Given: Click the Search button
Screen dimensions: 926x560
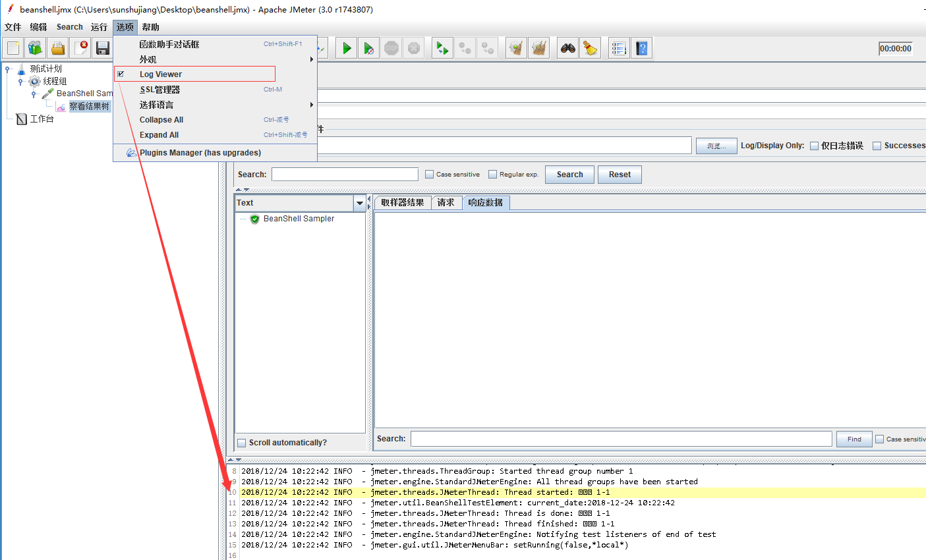Looking at the screenshot, I should tap(569, 175).
